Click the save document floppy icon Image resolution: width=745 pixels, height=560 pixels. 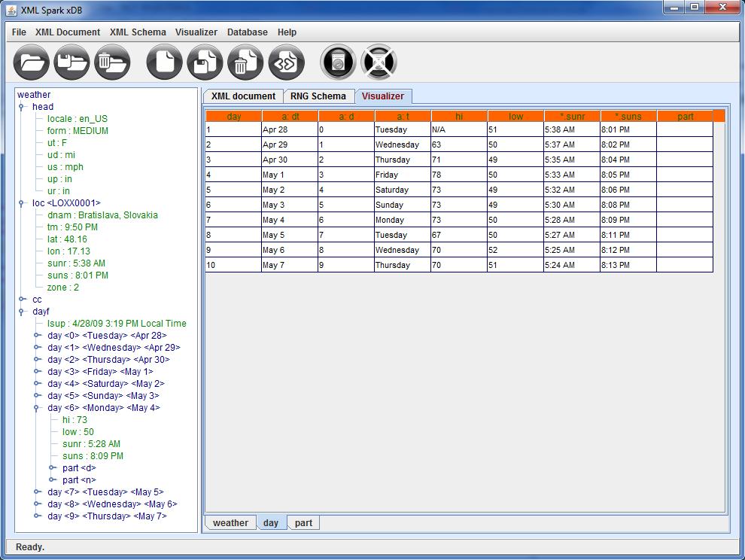coord(205,62)
